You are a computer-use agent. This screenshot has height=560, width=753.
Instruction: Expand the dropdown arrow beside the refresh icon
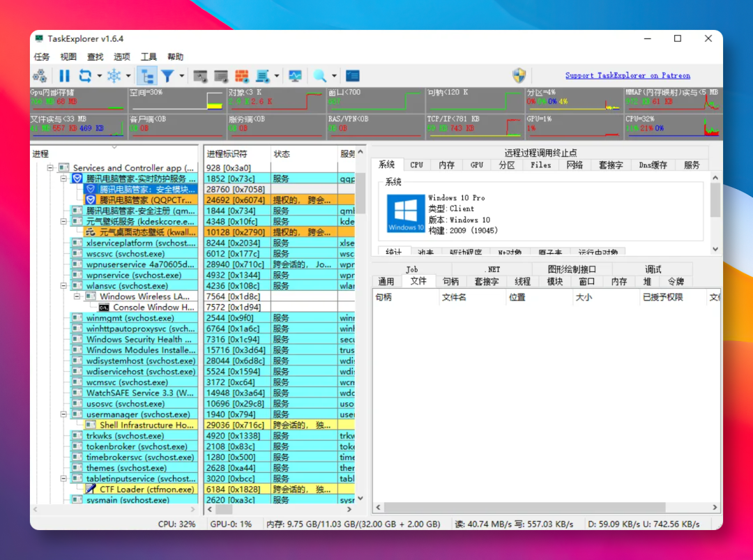[98, 75]
